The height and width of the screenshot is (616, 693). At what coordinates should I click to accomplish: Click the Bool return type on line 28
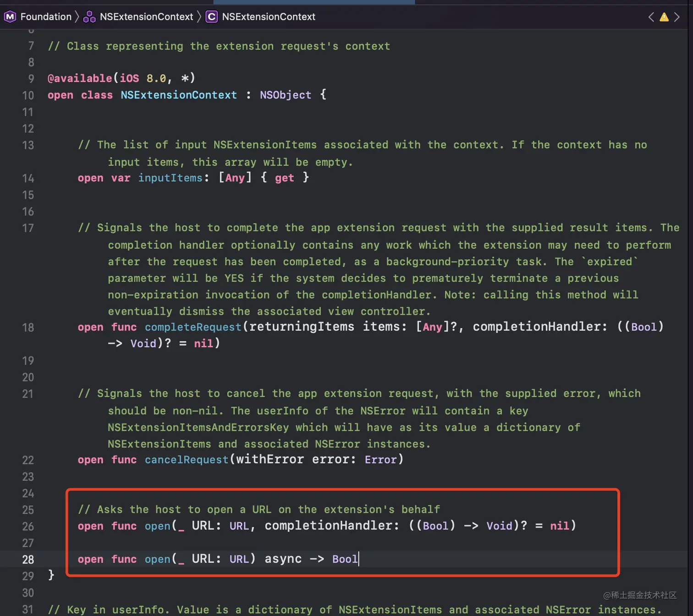pyautogui.click(x=345, y=559)
